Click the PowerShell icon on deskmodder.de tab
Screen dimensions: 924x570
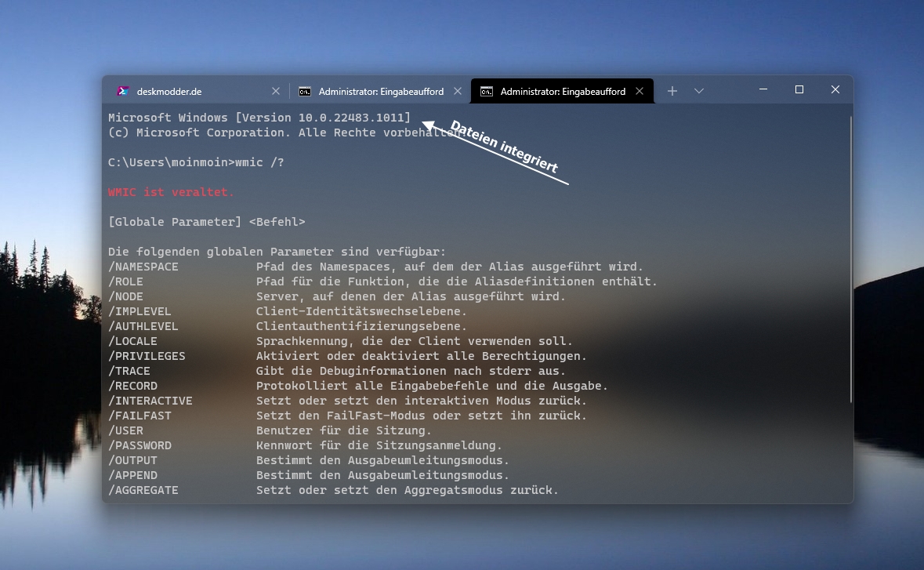pyautogui.click(x=123, y=91)
